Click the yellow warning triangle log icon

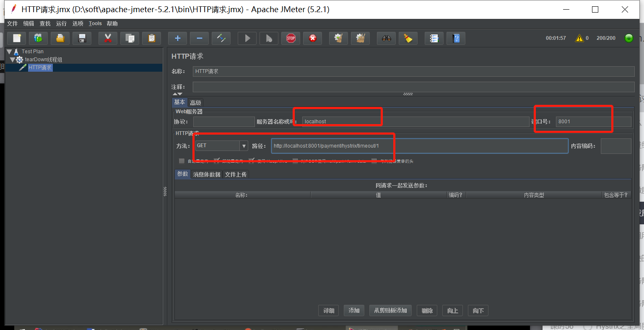579,38
